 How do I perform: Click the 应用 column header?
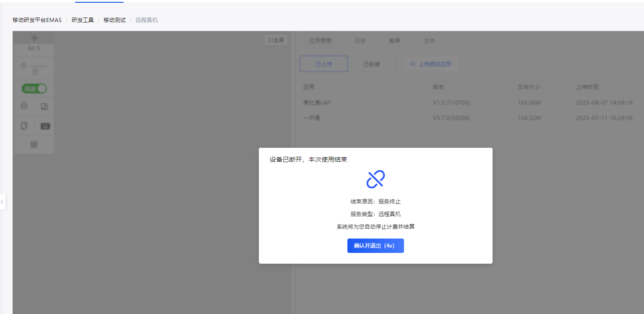click(309, 87)
